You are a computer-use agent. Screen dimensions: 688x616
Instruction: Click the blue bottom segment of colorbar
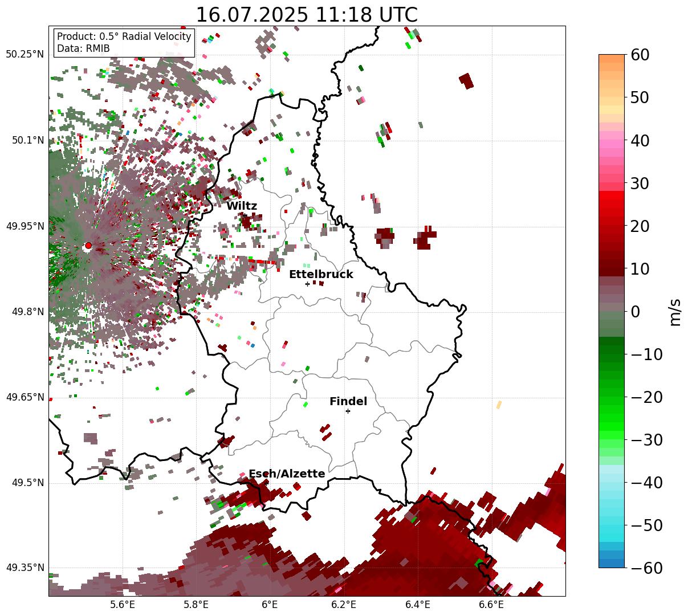pos(612,563)
